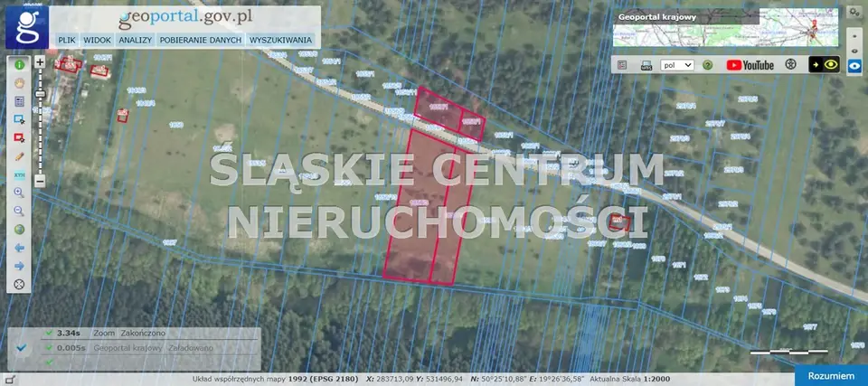868x386 pixels.
Task: Open the ANALIZY menu
Action: click(x=135, y=40)
